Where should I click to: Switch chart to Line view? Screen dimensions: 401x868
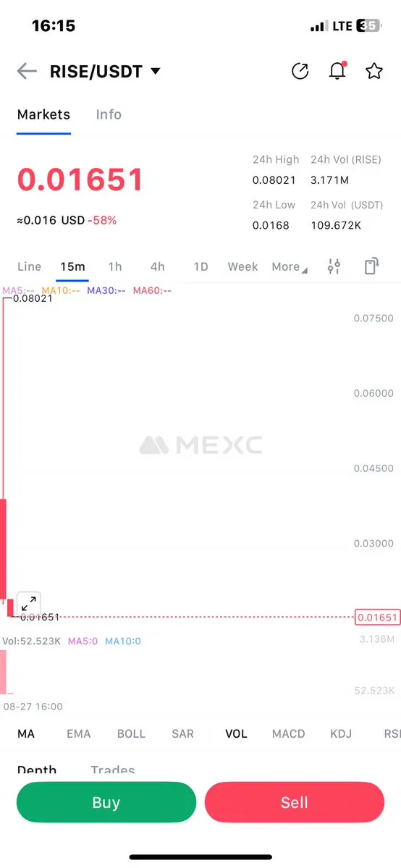pyautogui.click(x=30, y=267)
